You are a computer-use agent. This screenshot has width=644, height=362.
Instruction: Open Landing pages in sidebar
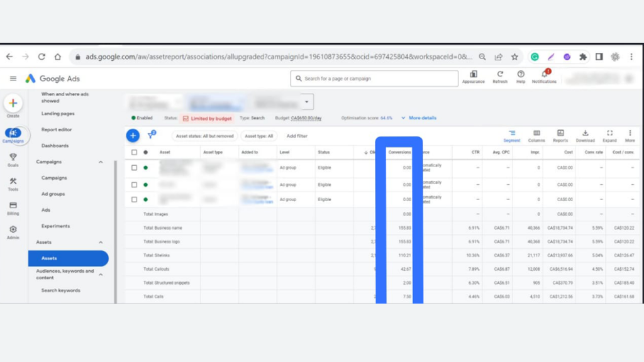[58, 114]
